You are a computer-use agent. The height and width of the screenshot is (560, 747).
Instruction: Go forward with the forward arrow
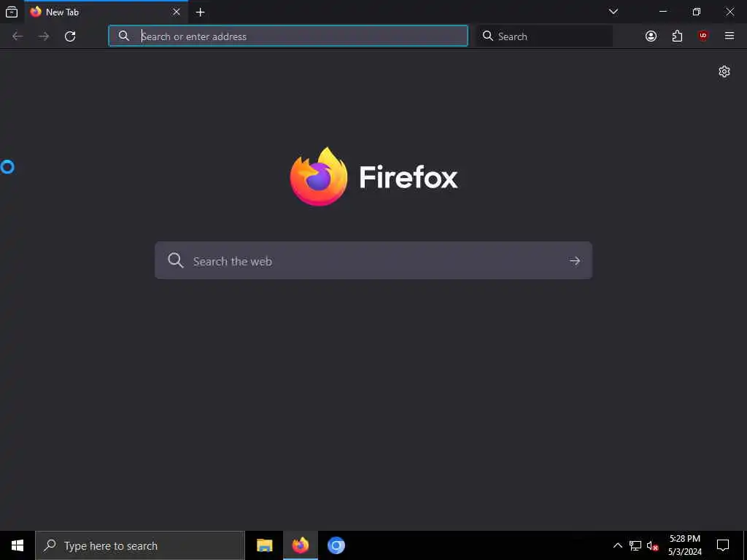click(x=44, y=36)
